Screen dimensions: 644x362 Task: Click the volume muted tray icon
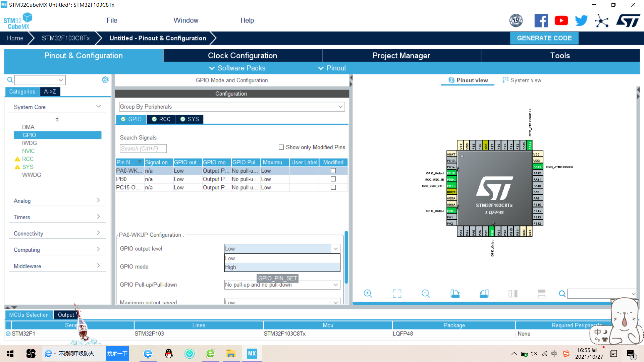pos(534,354)
